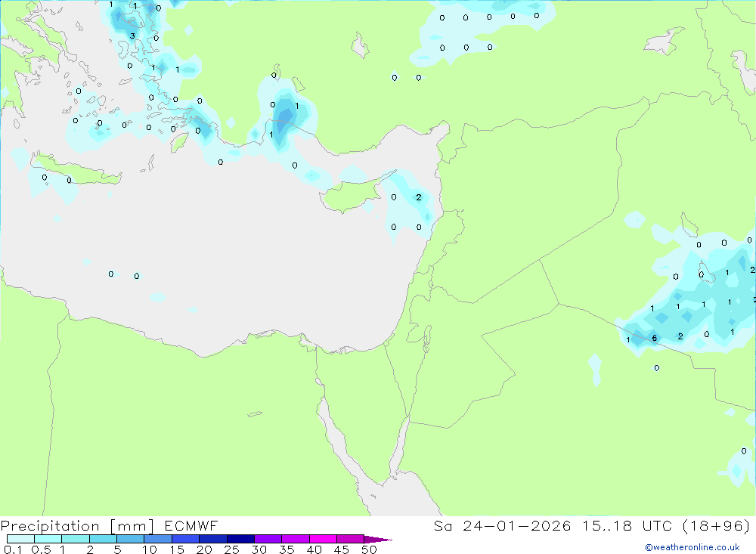Select the 25–30 mm legend swatch
The height and width of the screenshot is (554, 756).
tap(240, 539)
